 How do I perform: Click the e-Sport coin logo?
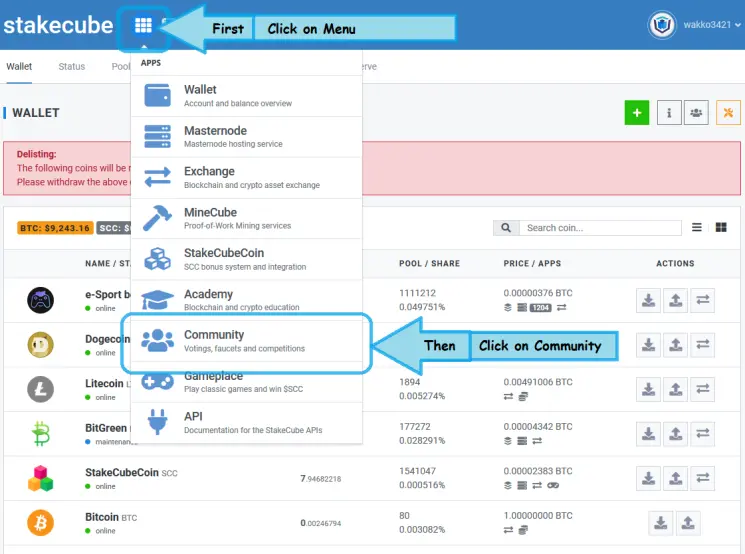[40, 300]
